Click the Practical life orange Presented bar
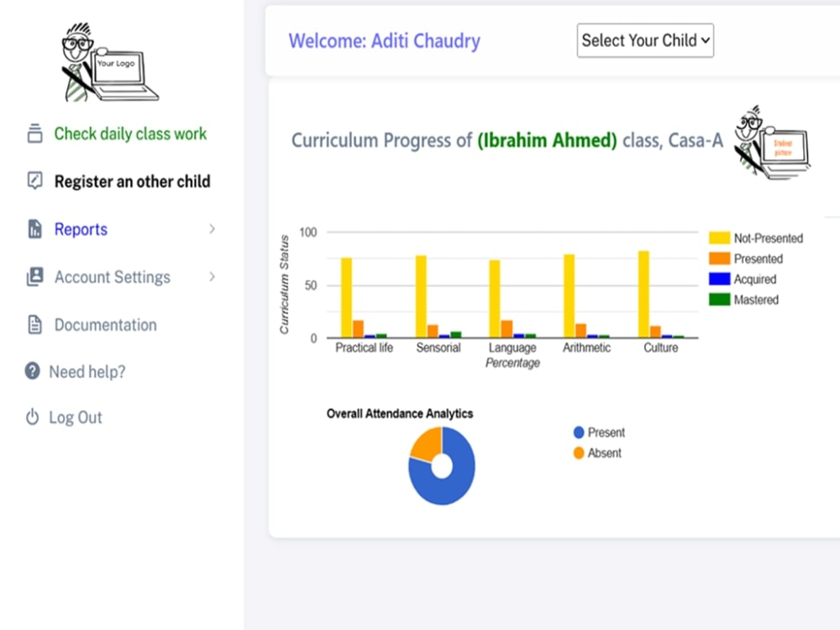The width and height of the screenshot is (840, 630). point(359,329)
